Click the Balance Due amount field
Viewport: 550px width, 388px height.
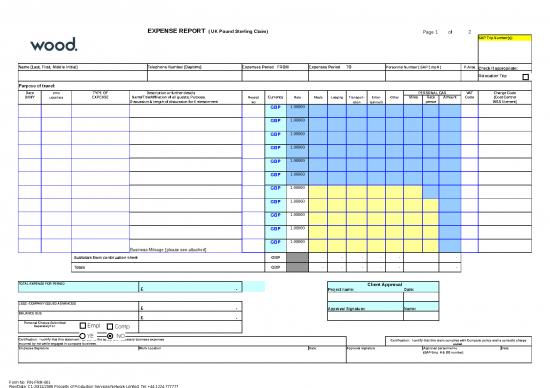coord(190,316)
